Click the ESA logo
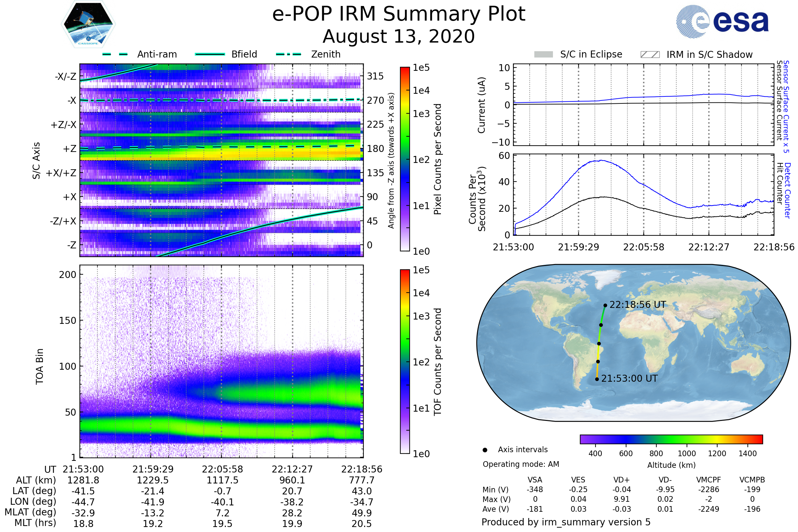 722,22
